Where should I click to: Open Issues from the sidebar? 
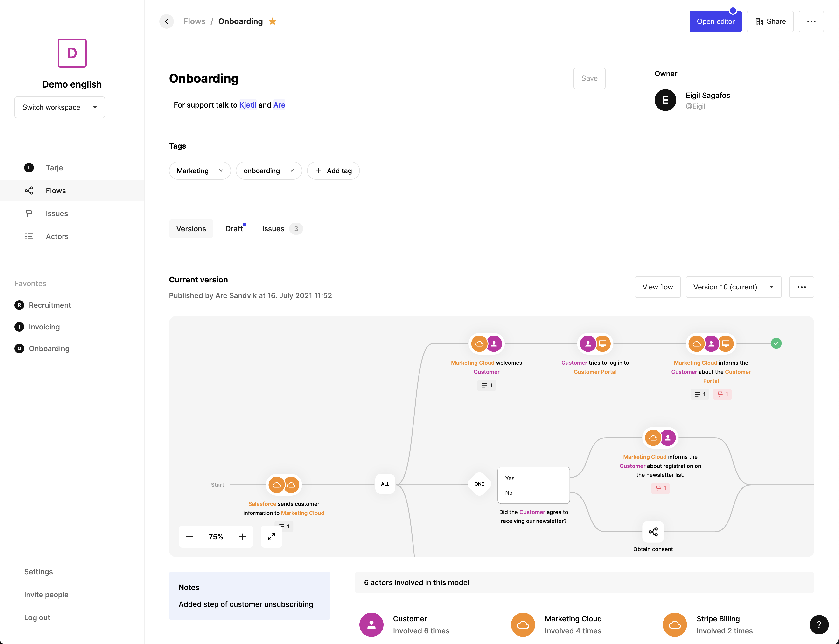tap(56, 213)
